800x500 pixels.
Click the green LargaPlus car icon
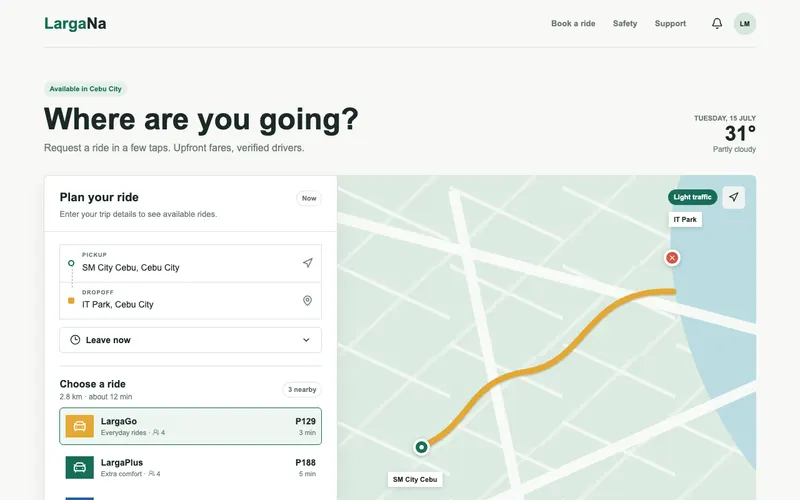(80, 467)
